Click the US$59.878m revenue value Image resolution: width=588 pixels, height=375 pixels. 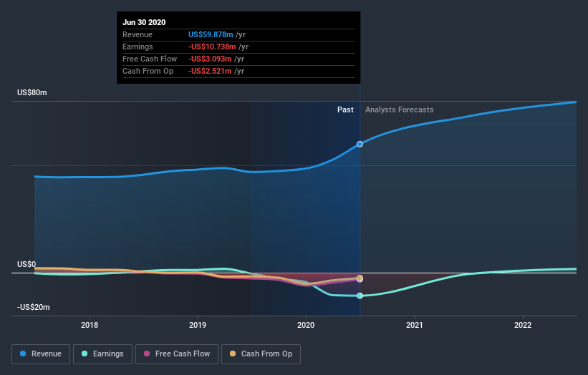coord(211,34)
